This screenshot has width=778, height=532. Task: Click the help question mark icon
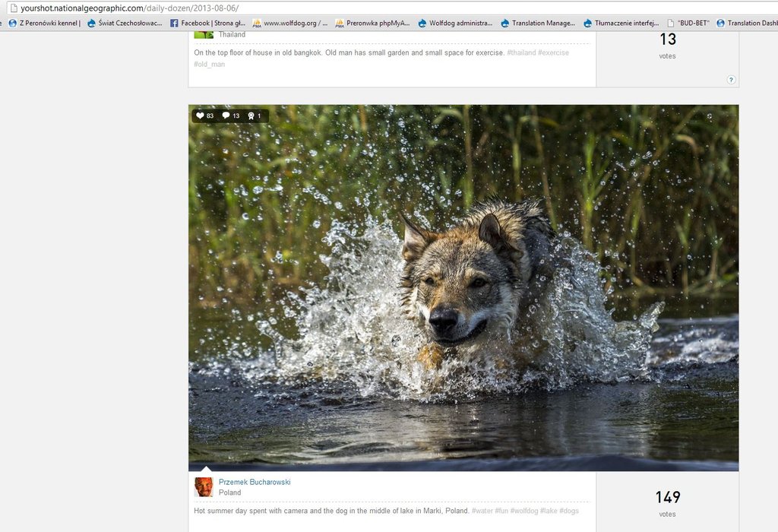731,80
